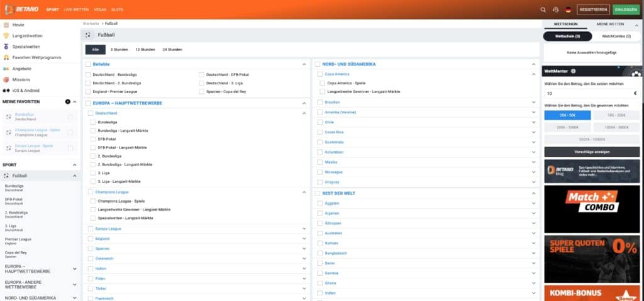Click the football icon beside Europa League favorite
This screenshot has width=644, height=301.
9,148
